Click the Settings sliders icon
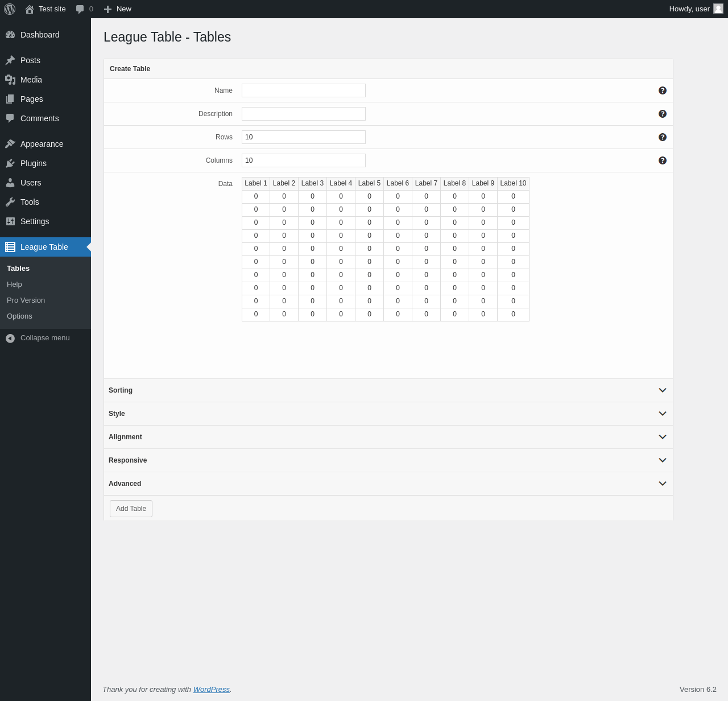728x701 pixels. [x=10, y=221]
